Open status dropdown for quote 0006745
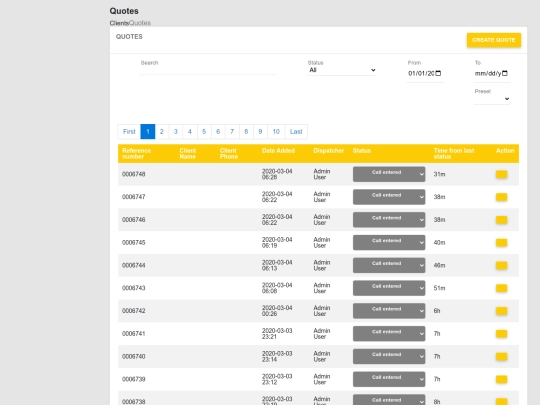 [389, 242]
